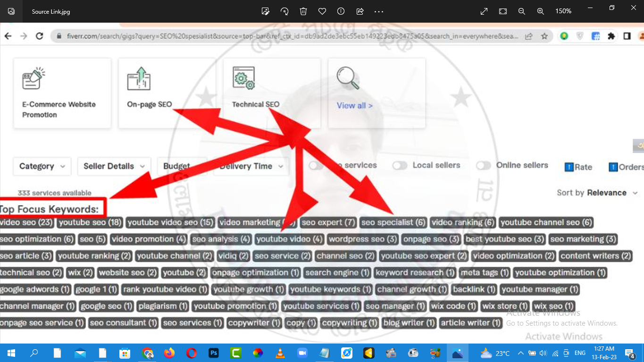644x362 pixels.
Task: Click the Orders sort button
Action: click(x=626, y=167)
